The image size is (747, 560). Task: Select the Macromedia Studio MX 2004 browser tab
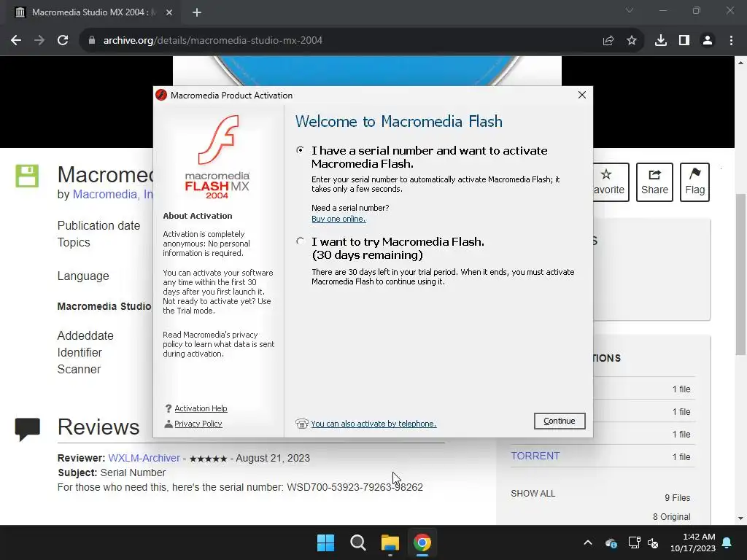(90, 12)
